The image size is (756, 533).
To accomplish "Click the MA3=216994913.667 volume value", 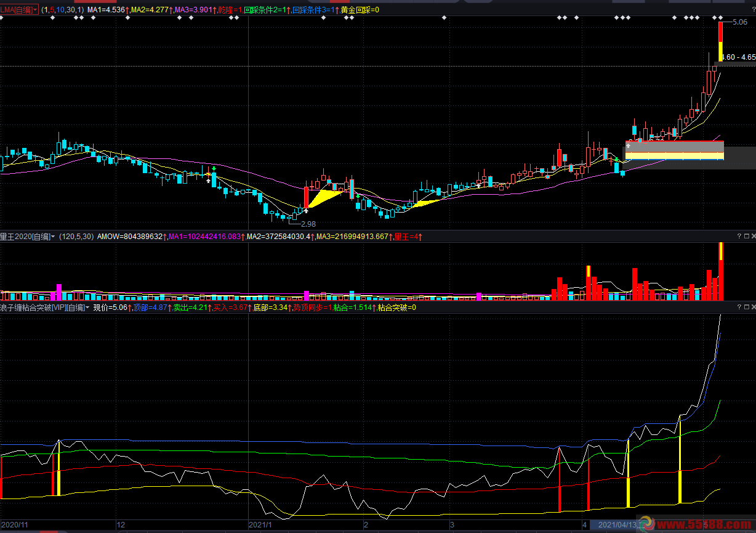I will (353, 236).
